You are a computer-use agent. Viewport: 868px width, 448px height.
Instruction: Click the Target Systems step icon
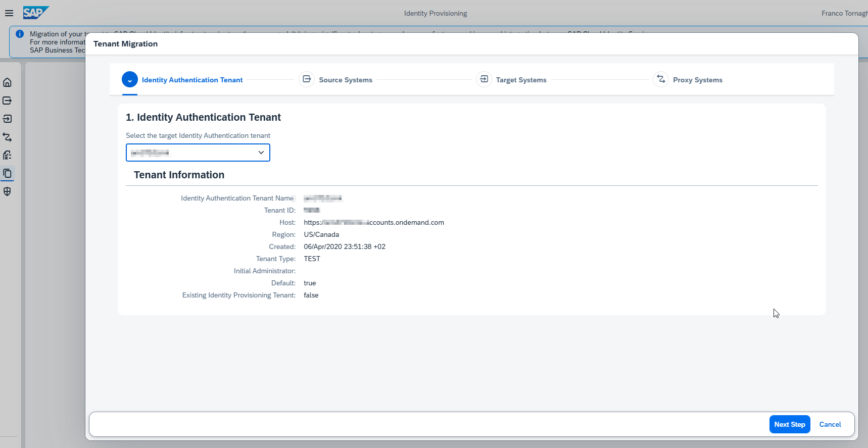point(484,80)
